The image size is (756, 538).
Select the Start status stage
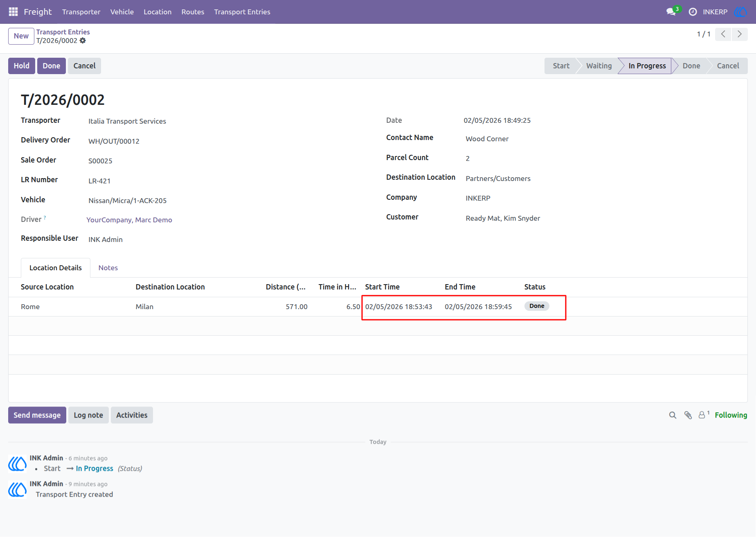point(561,66)
